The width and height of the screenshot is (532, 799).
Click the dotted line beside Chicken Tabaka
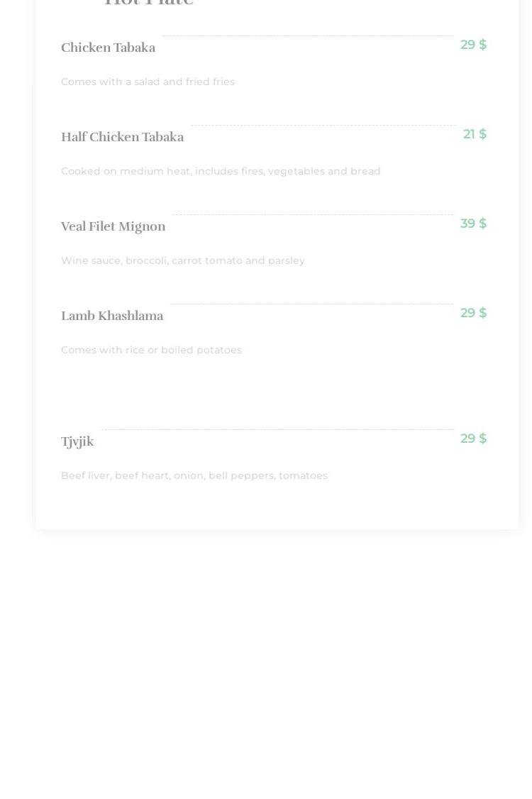click(x=307, y=35)
